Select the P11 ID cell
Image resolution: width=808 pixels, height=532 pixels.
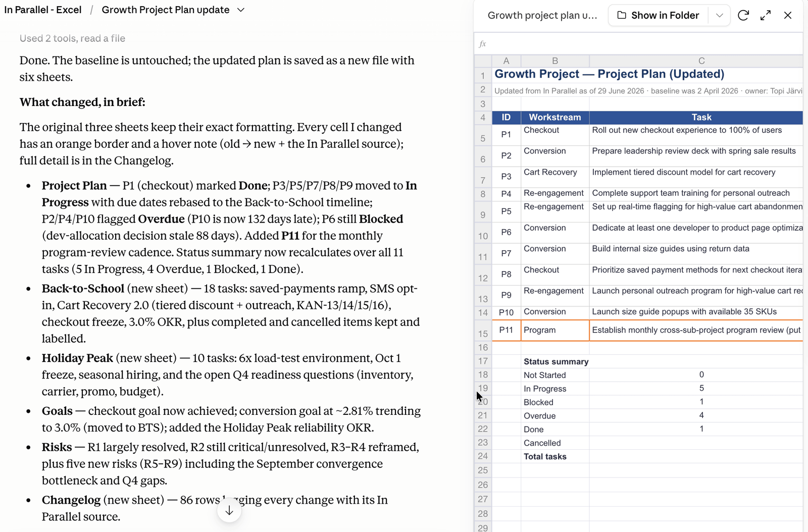(x=507, y=330)
